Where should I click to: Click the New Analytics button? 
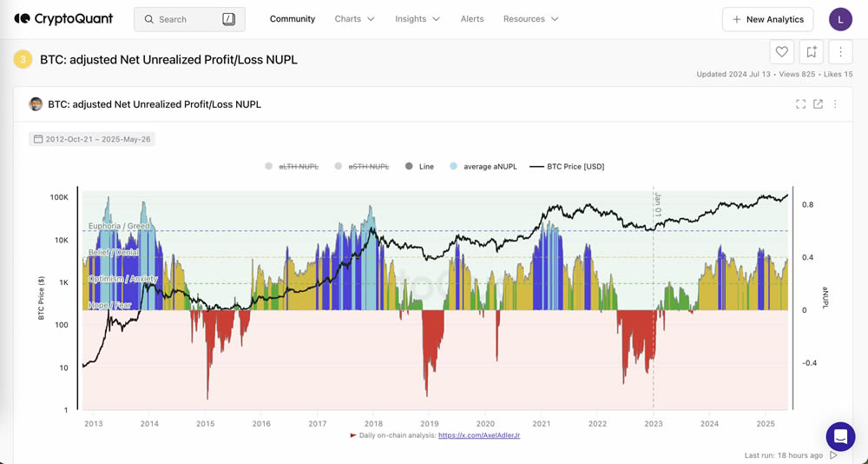pyautogui.click(x=767, y=19)
